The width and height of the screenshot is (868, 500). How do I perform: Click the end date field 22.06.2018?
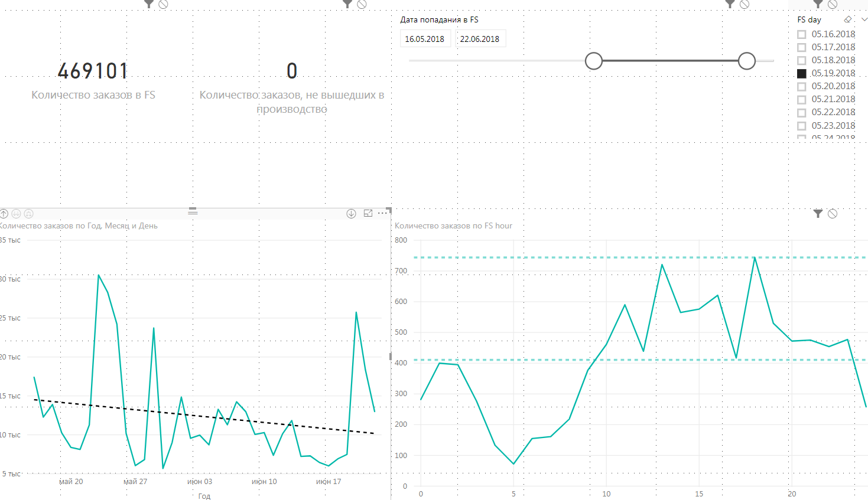coord(480,39)
